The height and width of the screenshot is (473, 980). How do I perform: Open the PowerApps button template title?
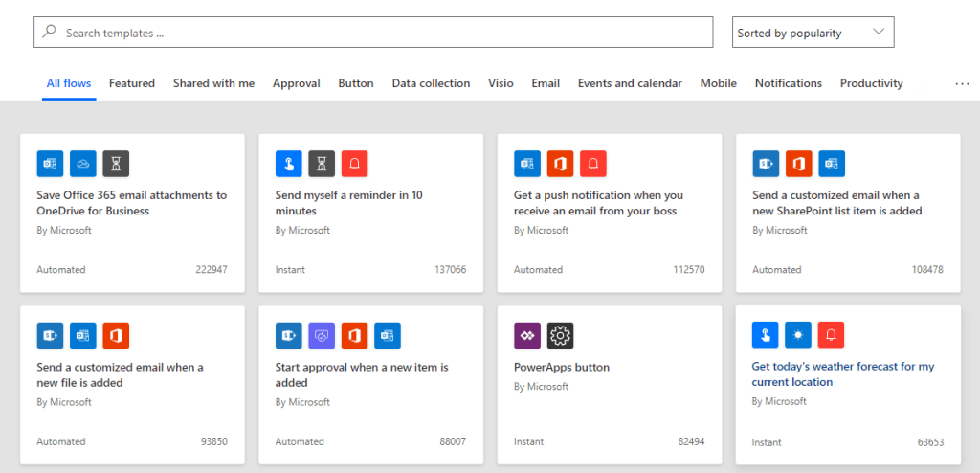click(561, 367)
